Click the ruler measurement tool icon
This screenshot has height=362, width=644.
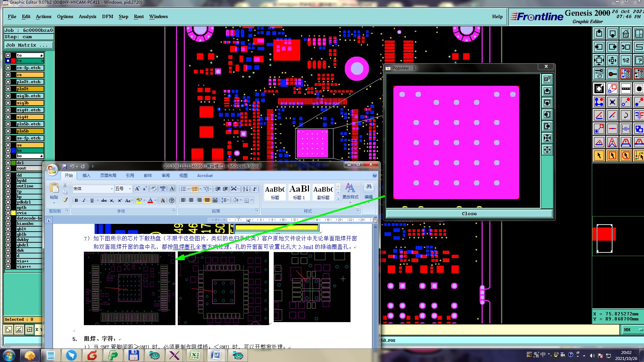pyautogui.click(x=626, y=89)
